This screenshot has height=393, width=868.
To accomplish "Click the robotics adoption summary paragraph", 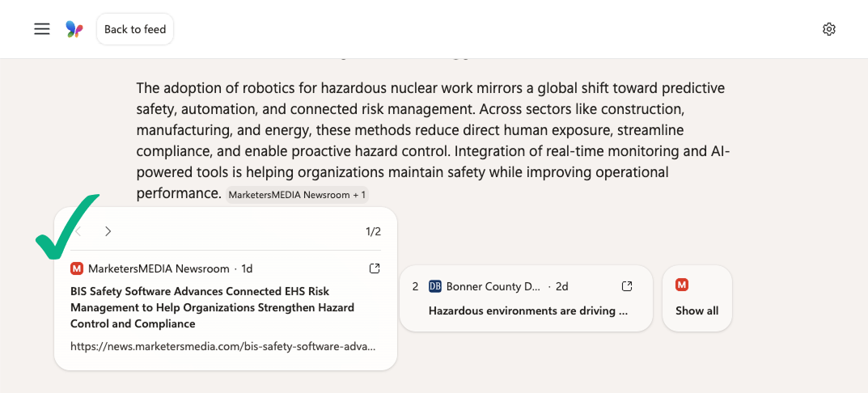I will [x=433, y=141].
